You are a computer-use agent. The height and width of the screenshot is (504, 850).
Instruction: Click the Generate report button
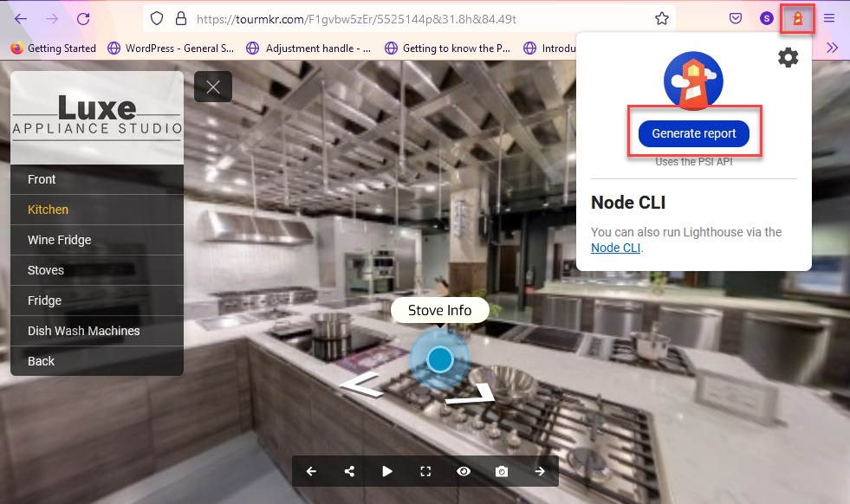[x=694, y=133]
